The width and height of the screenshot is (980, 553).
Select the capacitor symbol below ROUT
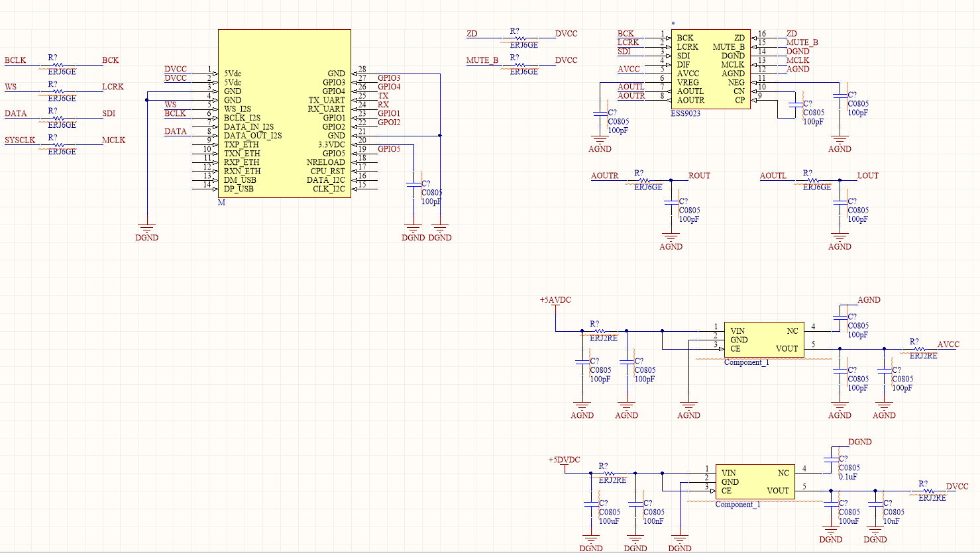pyautogui.click(x=671, y=204)
